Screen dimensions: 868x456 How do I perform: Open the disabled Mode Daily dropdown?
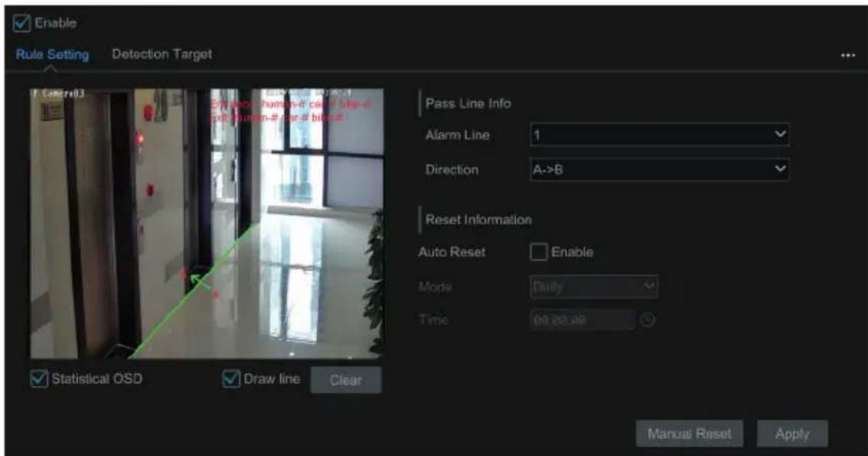(593, 287)
